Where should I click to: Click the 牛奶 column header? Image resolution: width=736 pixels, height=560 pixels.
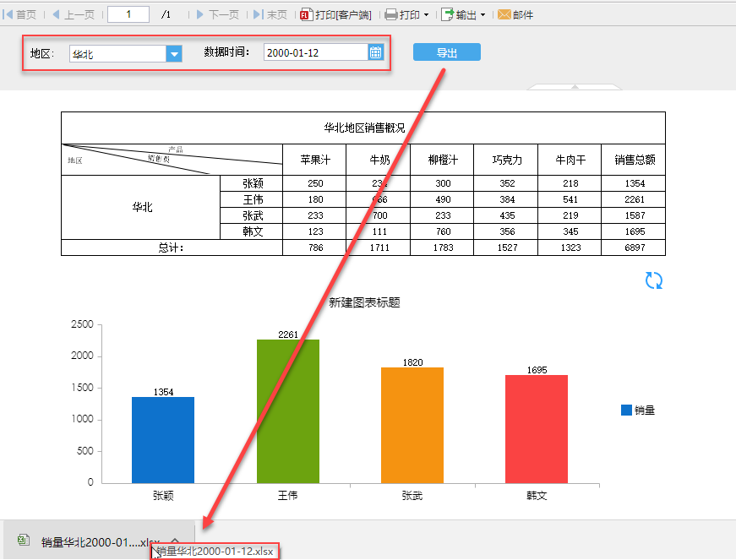click(x=379, y=160)
